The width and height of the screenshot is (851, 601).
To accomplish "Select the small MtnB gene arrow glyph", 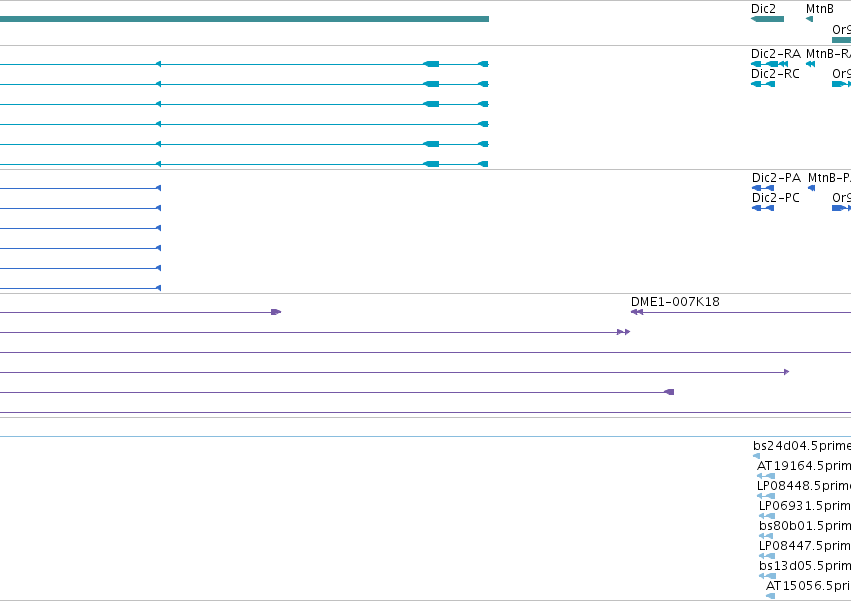I will [810, 19].
